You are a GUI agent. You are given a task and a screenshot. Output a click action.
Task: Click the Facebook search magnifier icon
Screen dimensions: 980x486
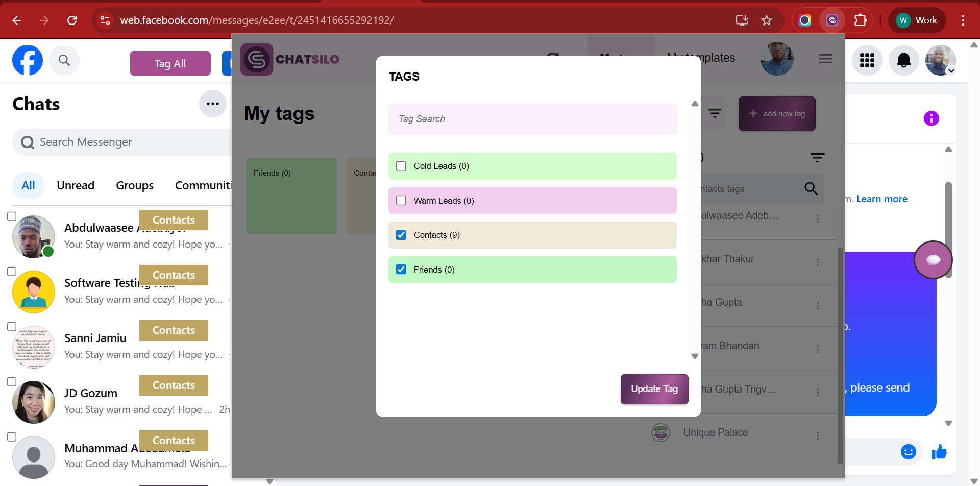[x=64, y=60]
